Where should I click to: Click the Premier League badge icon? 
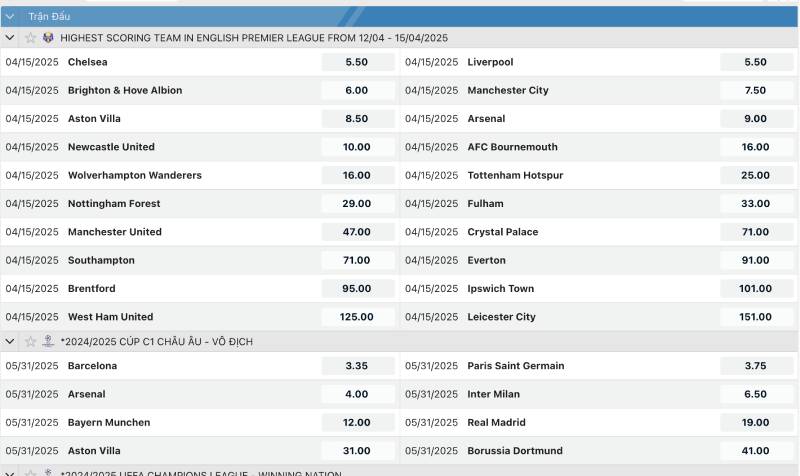pyautogui.click(x=48, y=38)
